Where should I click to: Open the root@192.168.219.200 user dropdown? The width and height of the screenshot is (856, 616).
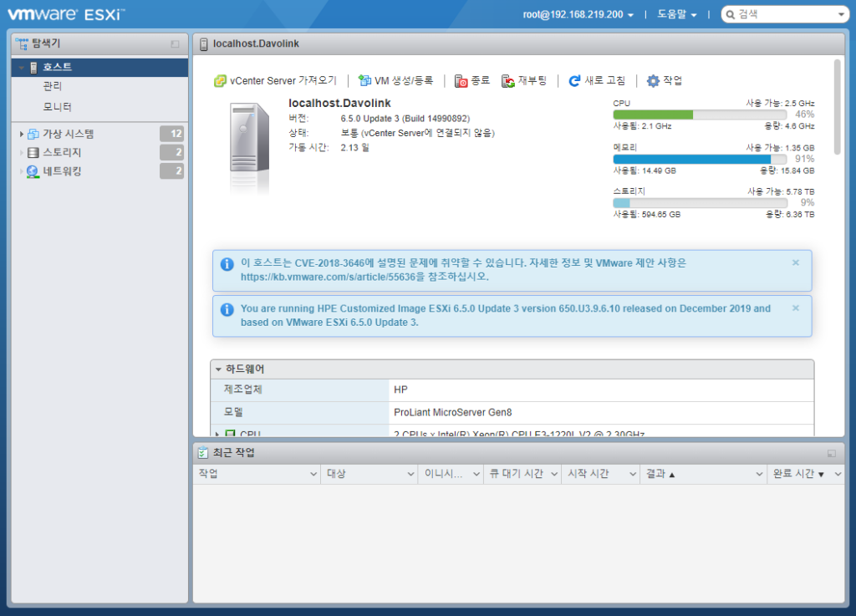click(x=578, y=15)
